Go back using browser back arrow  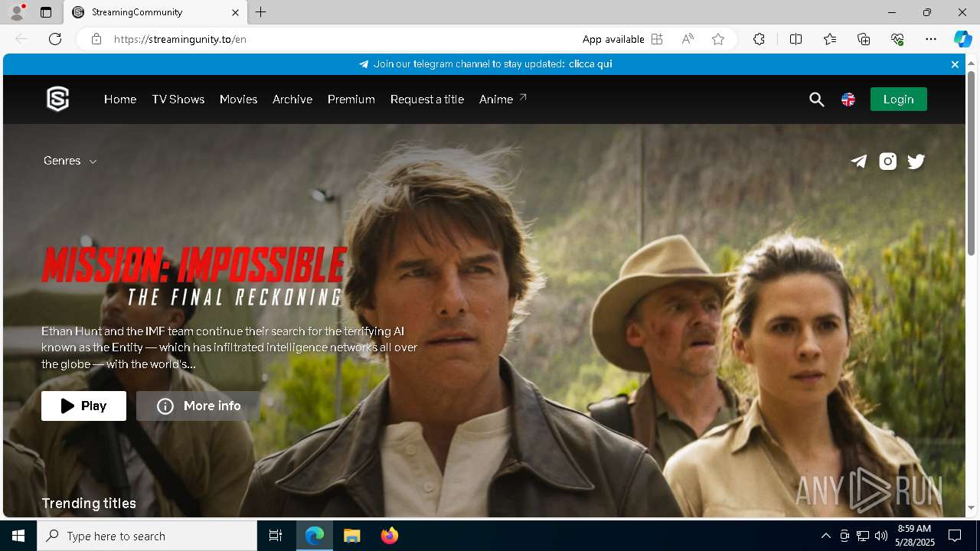pyautogui.click(x=21, y=39)
